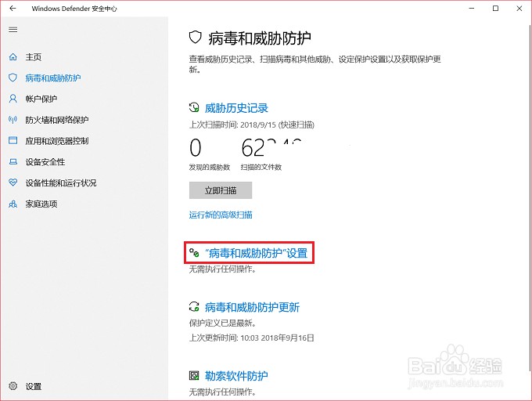Click the settings gear icon

[x=13, y=386]
